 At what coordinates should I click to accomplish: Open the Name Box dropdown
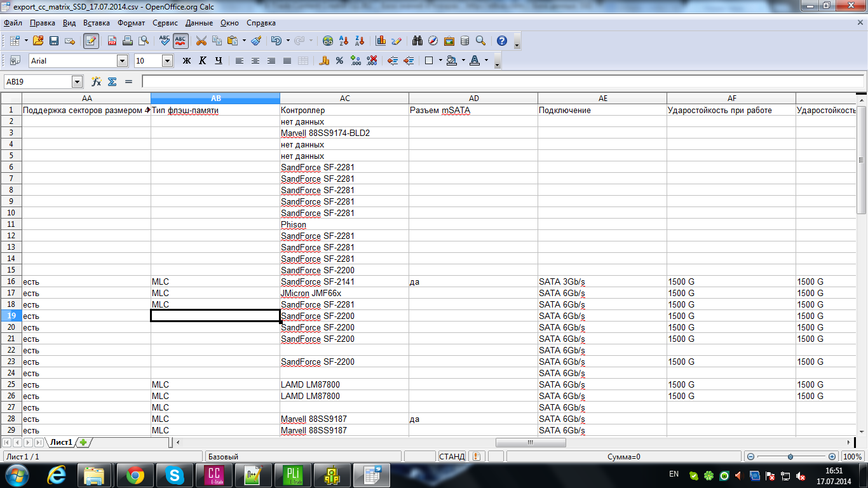pyautogui.click(x=78, y=82)
